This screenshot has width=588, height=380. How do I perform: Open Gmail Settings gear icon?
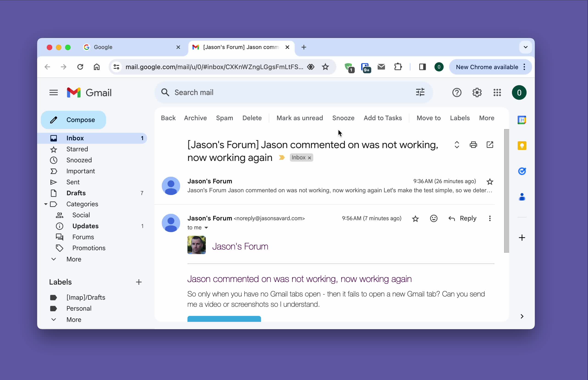click(477, 92)
